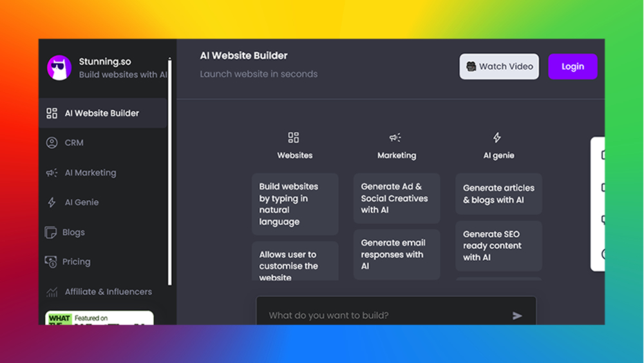The width and height of the screenshot is (644, 363).
Task: Click the AI Marketing megaphone icon in sidebar
Action: point(52,173)
